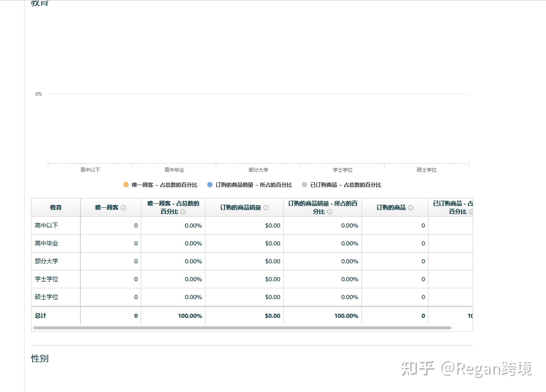Click 硕士学位 label on chart axis
The height and width of the screenshot is (392, 546).
tap(426, 170)
